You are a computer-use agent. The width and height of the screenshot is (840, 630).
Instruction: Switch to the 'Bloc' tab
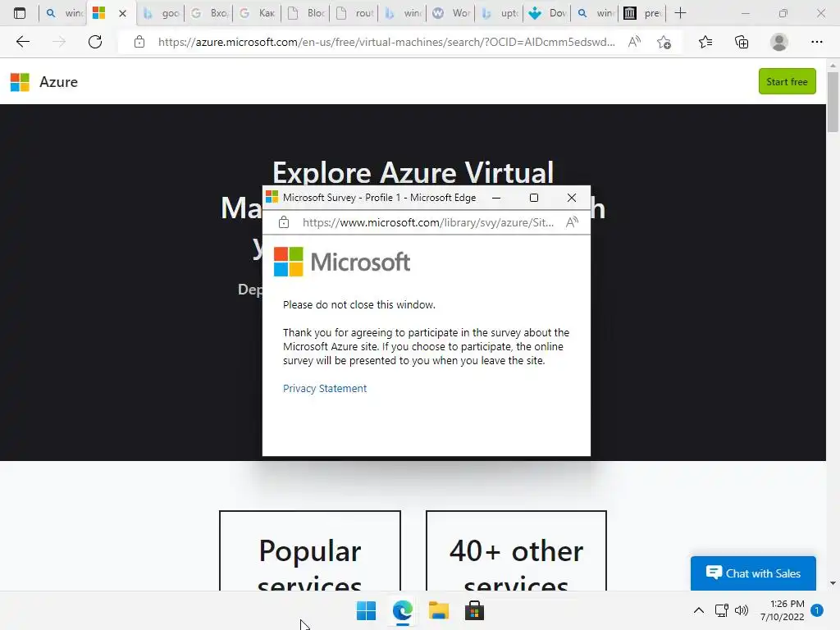click(306, 13)
